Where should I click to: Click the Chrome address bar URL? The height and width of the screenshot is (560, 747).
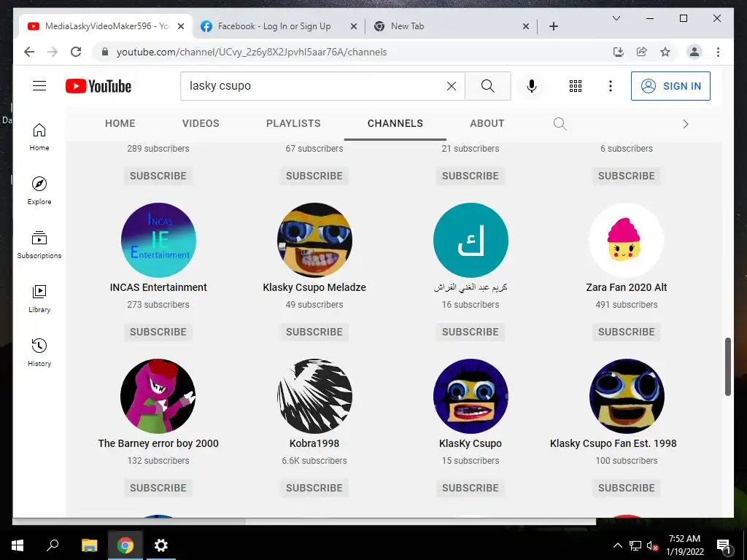[x=252, y=52]
